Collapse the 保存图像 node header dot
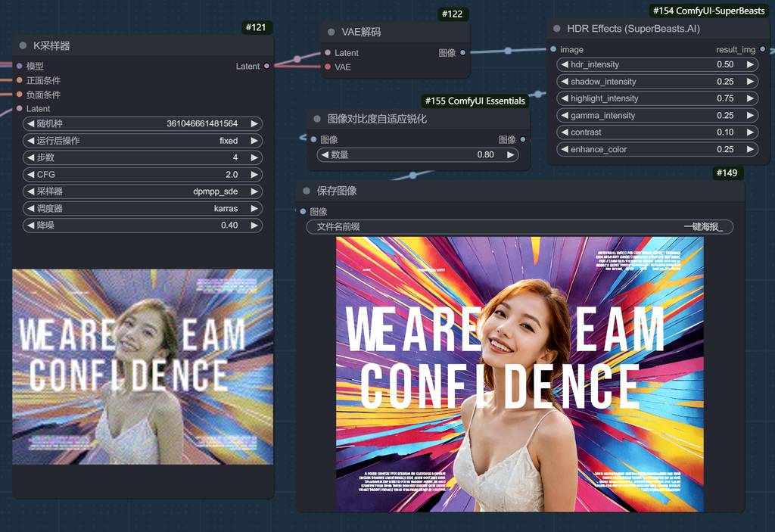The width and height of the screenshot is (775, 532). coord(307,191)
